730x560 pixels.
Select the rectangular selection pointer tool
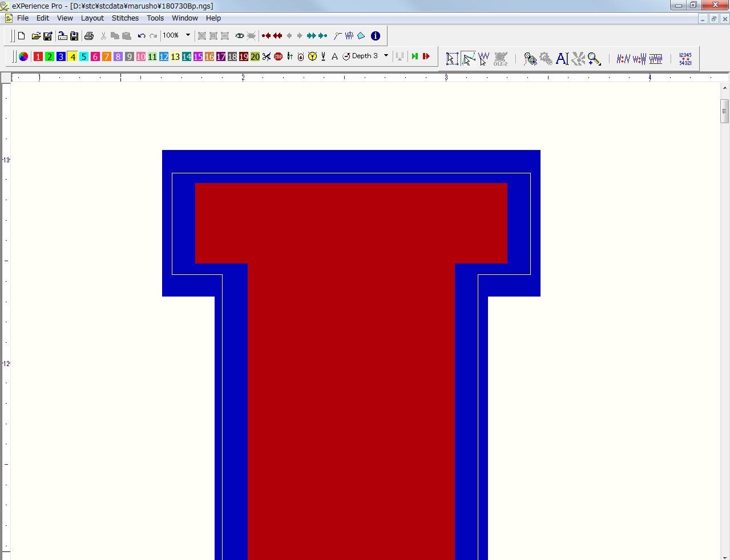[452, 59]
